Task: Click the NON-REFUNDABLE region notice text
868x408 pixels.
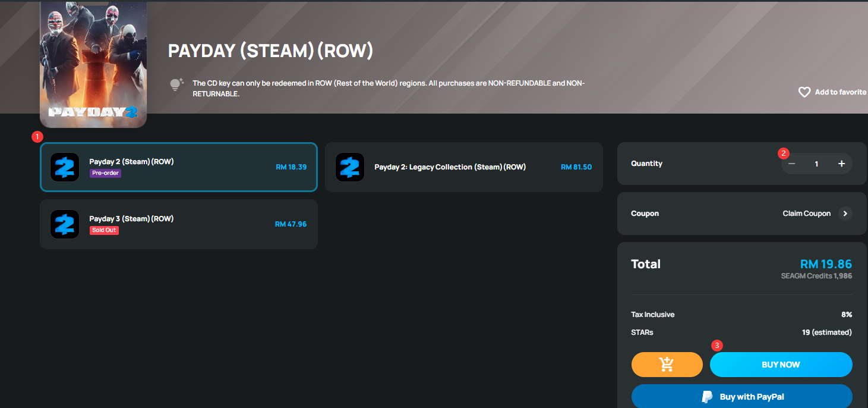Action: pyautogui.click(x=389, y=89)
